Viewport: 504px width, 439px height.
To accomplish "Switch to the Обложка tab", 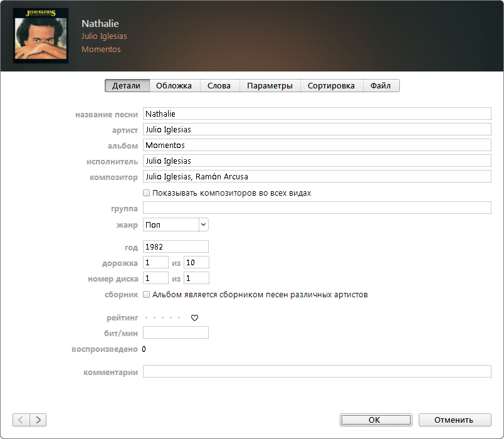I will [x=174, y=86].
